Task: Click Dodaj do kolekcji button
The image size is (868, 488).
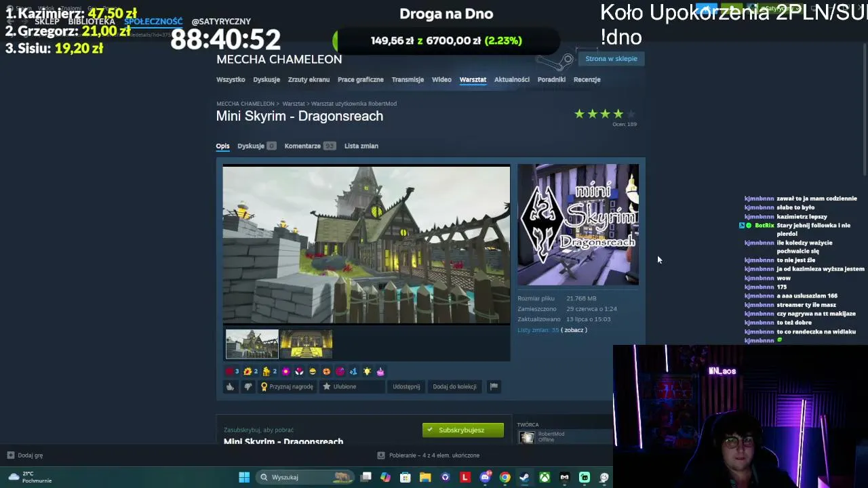Action: (454, 386)
